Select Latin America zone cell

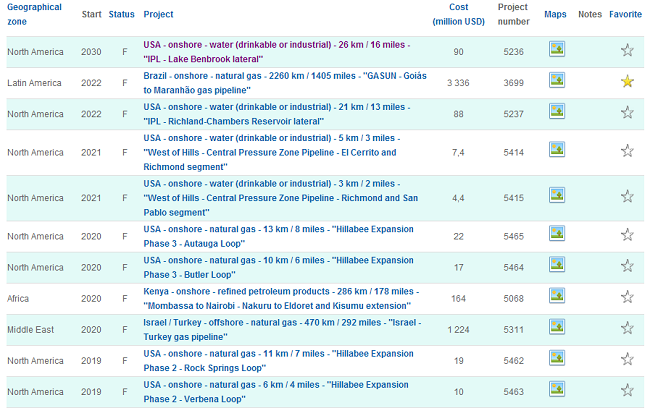point(34,83)
